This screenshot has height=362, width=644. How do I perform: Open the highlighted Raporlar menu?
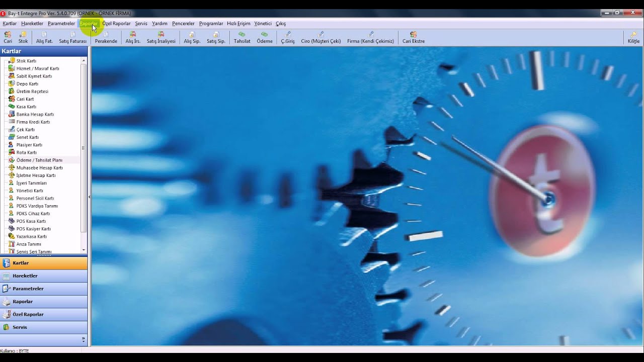click(89, 24)
